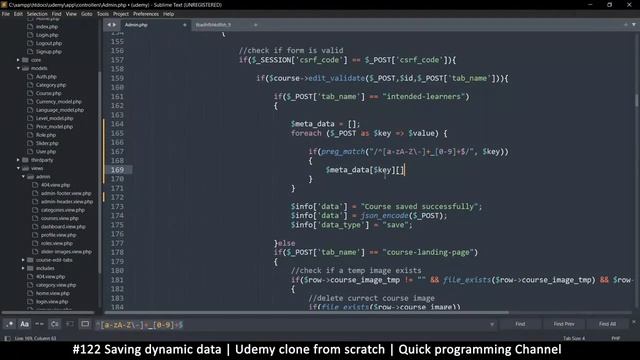Open Currency_model.php file

[x=59, y=102]
